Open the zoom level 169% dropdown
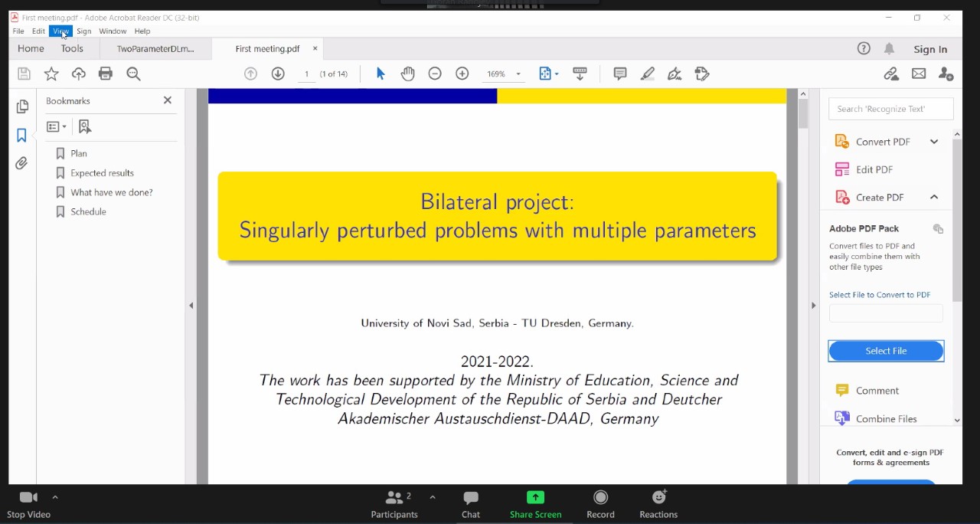The height and width of the screenshot is (524, 980). (518, 74)
